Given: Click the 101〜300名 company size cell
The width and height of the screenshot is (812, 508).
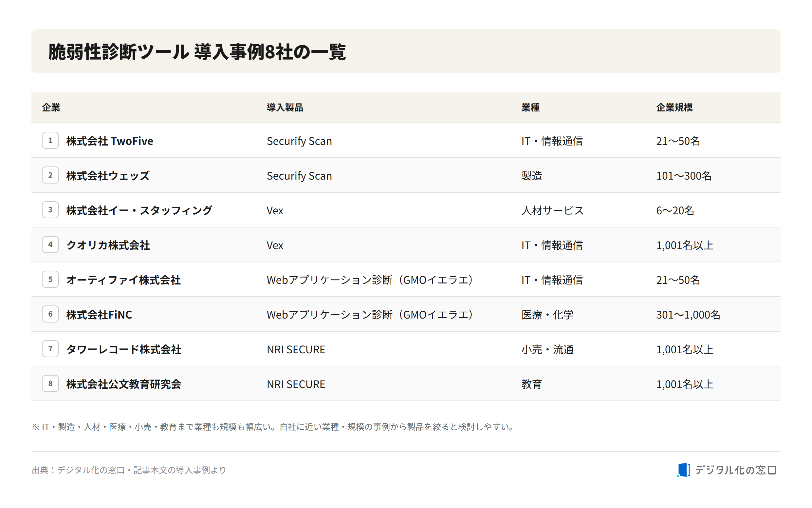Looking at the screenshot, I should [684, 176].
